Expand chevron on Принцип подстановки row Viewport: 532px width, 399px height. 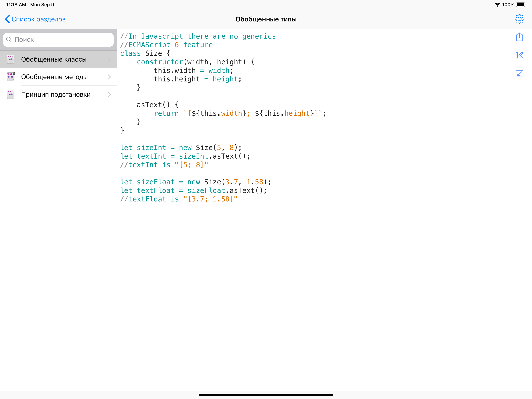(x=109, y=94)
